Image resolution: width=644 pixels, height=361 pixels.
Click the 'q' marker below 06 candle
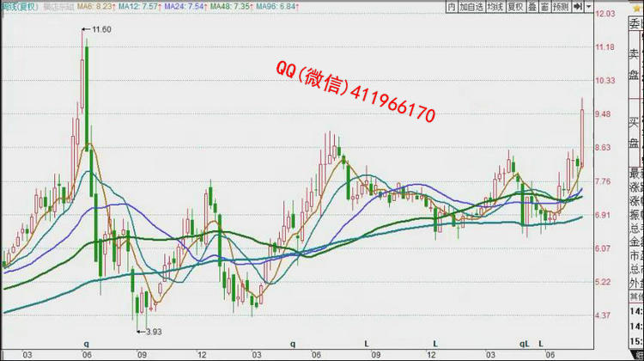point(86,344)
